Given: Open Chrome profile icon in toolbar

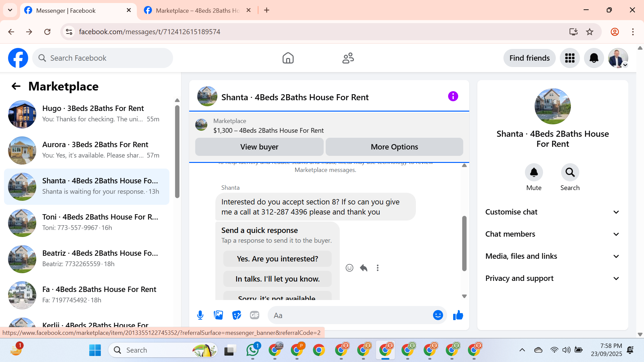Looking at the screenshot, I should point(614,32).
